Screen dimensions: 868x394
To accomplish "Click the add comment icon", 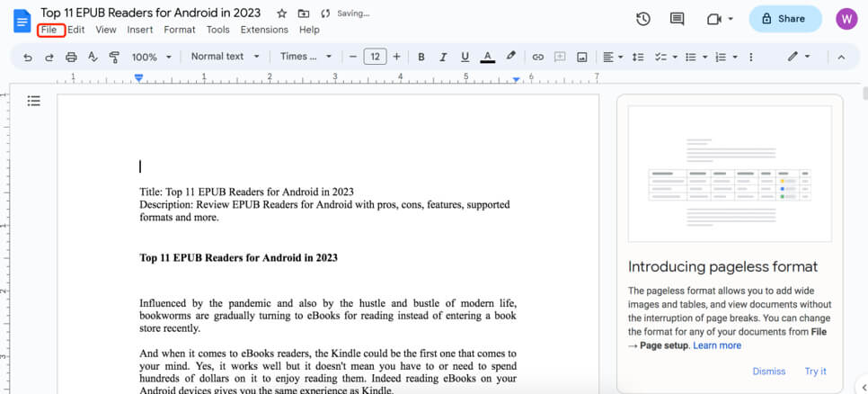I will tap(560, 57).
